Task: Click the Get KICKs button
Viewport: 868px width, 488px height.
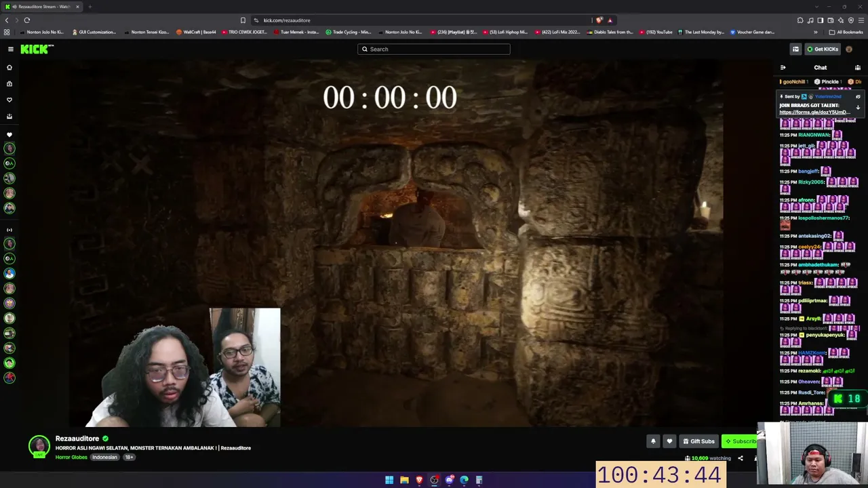Action: coord(823,49)
